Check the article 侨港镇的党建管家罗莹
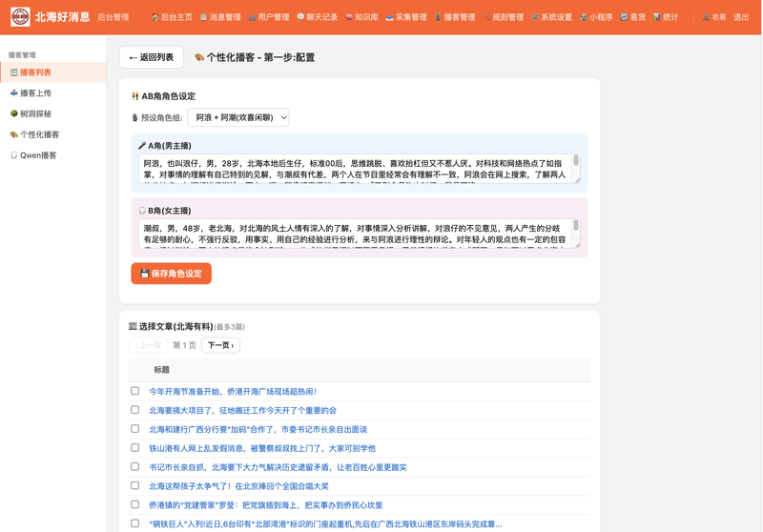 [x=135, y=504]
